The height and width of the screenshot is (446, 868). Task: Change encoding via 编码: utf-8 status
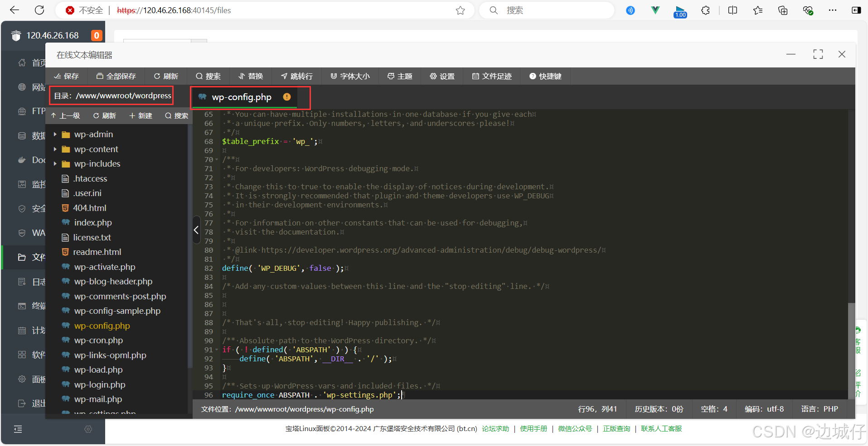pyautogui.click(x=764, y=409)
